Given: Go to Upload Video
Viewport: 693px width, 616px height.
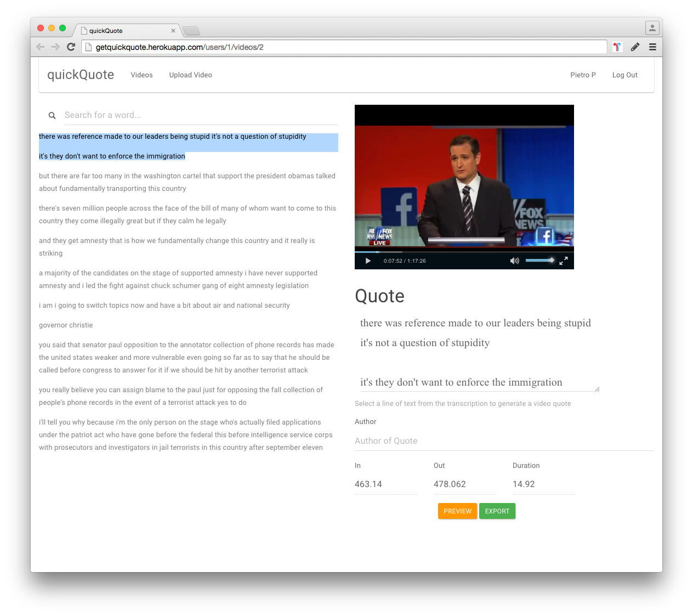Looking at the screenshot, I should pyautogui.click(x=190, y=75).
